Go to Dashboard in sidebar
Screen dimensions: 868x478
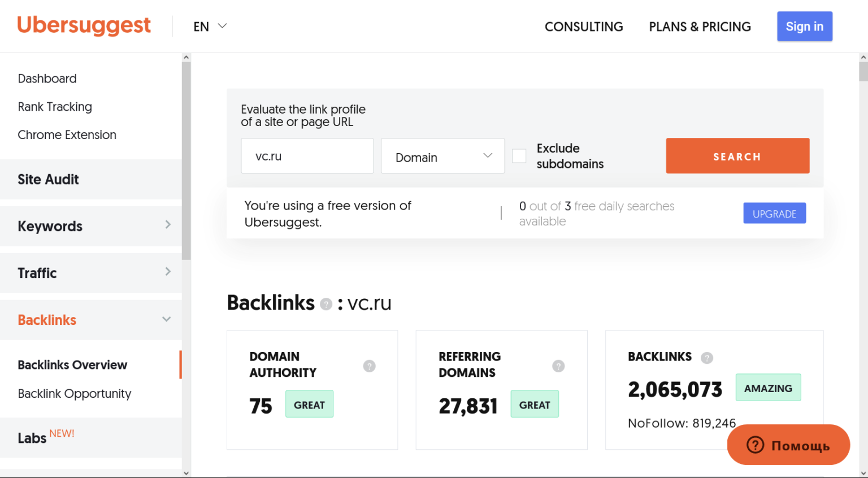click(47, 79)
